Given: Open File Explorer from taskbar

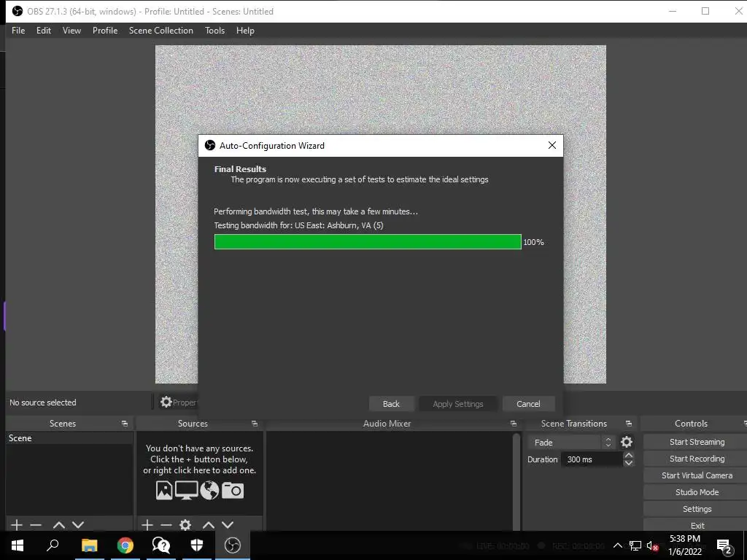Looking at the screenshot, I should [x=90, y=545].
